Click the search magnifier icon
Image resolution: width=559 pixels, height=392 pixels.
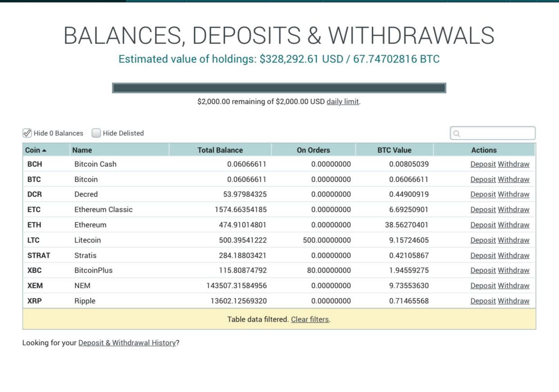(457, 133)
